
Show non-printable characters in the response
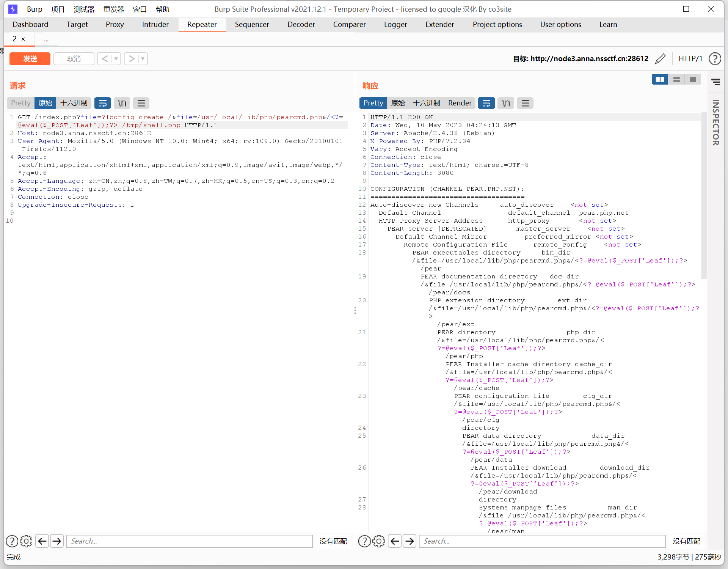pos(505,103)
